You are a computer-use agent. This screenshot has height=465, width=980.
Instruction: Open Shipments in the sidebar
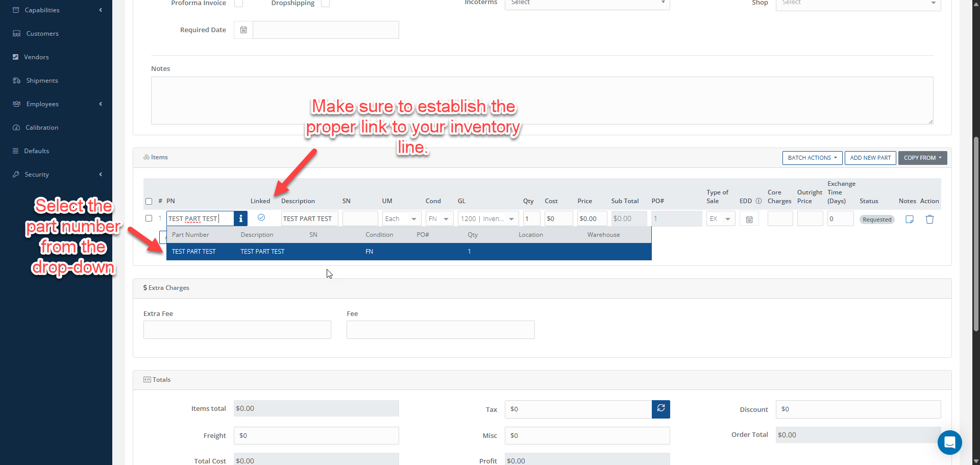coord(42,81)
